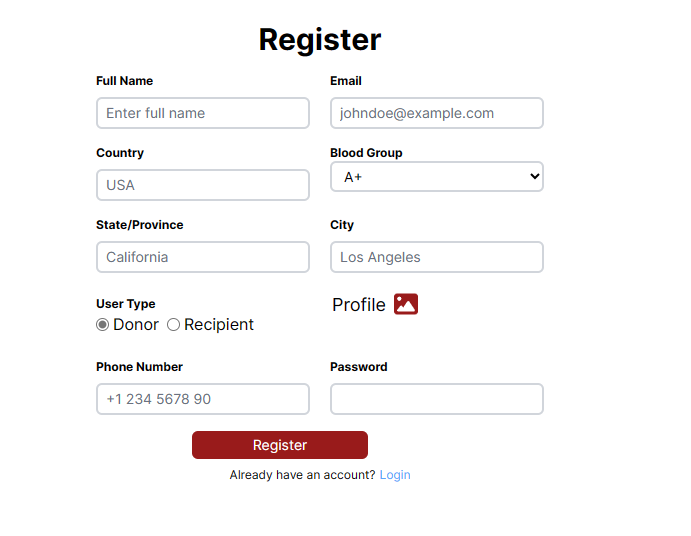Select the Recipient radio button
The image size is (691, 536).
[x=173, y=325]
